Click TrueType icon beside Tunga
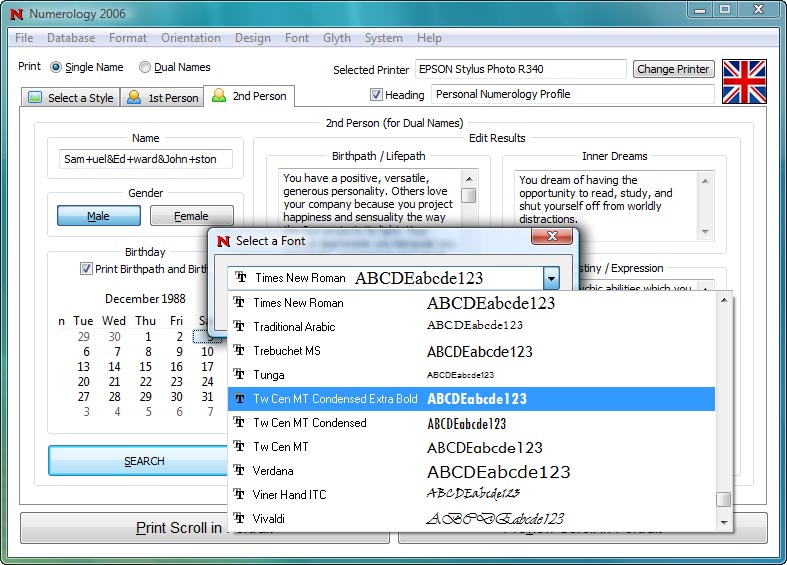The width and height of the screenshot is (787, 565). 239,374
